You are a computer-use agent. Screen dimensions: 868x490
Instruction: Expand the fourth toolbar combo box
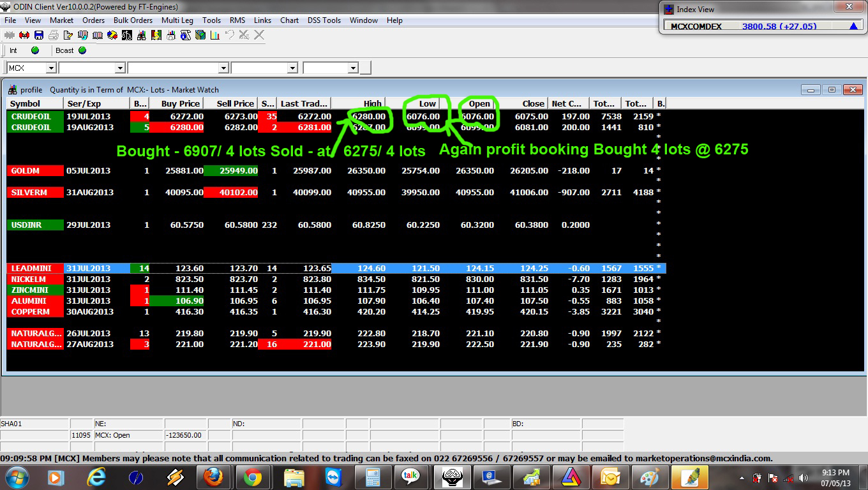[x=292, y=68]
